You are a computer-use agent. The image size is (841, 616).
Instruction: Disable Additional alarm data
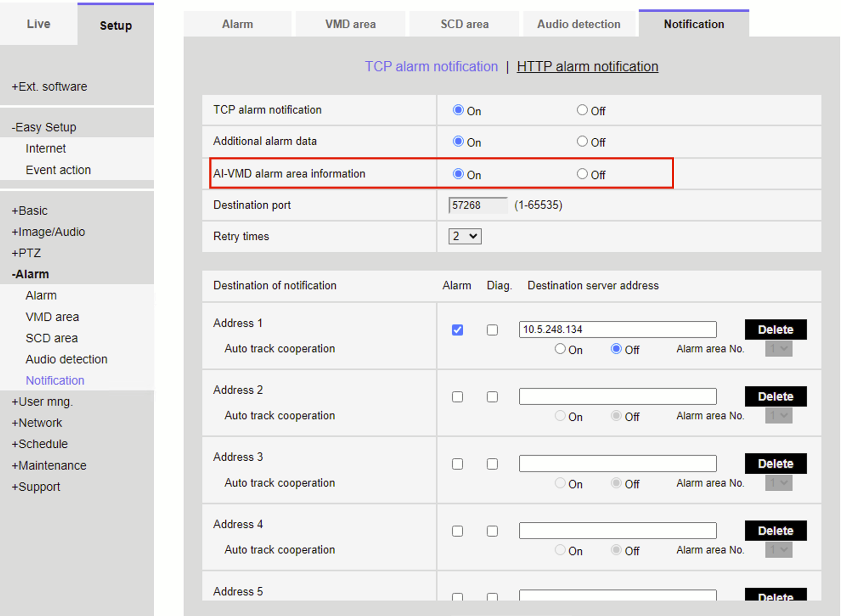582,141
